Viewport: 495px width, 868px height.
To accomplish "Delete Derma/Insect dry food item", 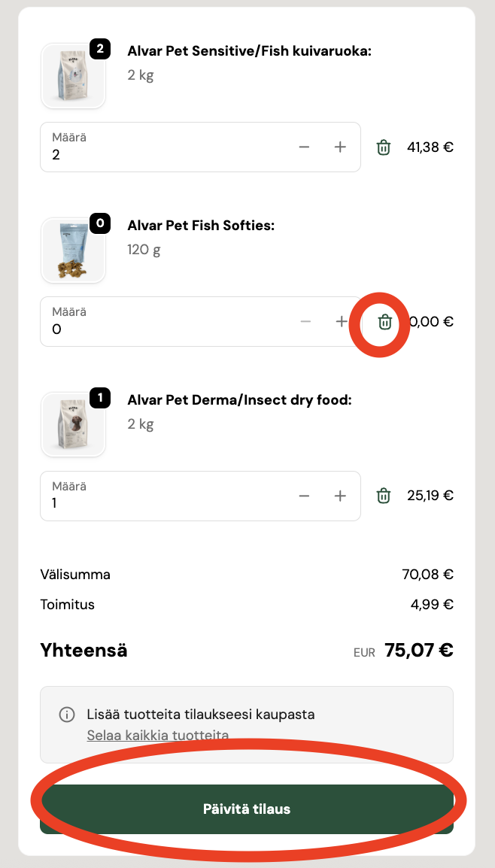I will [x=384, y=496].
